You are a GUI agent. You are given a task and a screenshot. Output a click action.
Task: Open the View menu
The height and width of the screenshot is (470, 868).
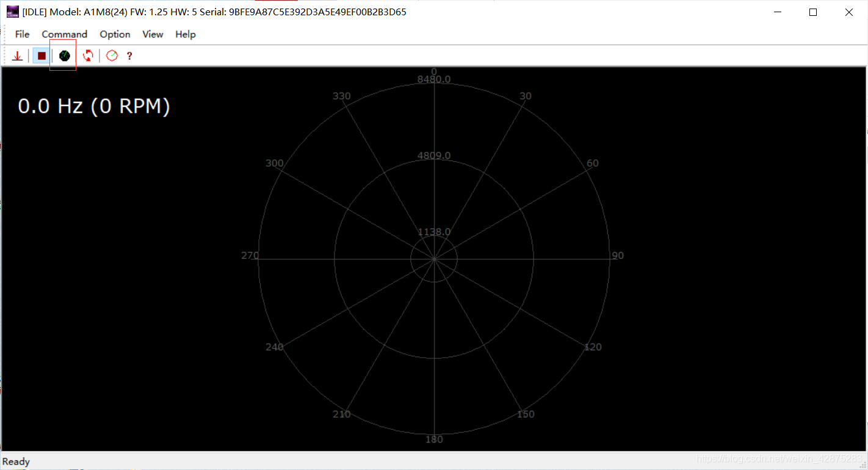click(153, 34)
